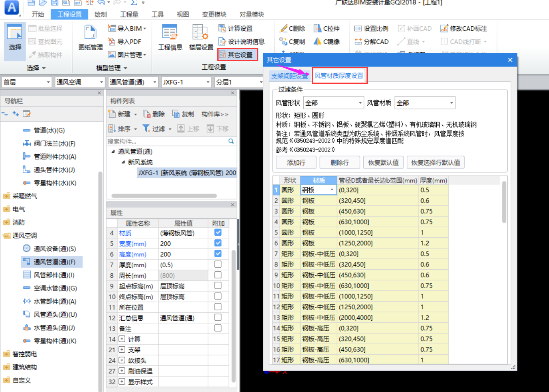This screenshot has width=549, height=392.
Task: Select JXFG-1 新风系统 component item
Action: 187,173
